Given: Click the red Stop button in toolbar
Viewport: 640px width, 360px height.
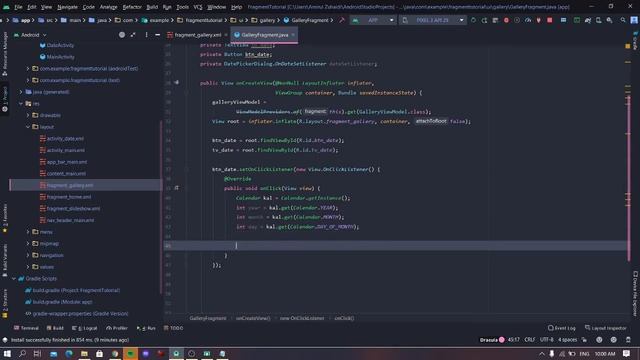Looking at the screenshot, I should 550,20.
